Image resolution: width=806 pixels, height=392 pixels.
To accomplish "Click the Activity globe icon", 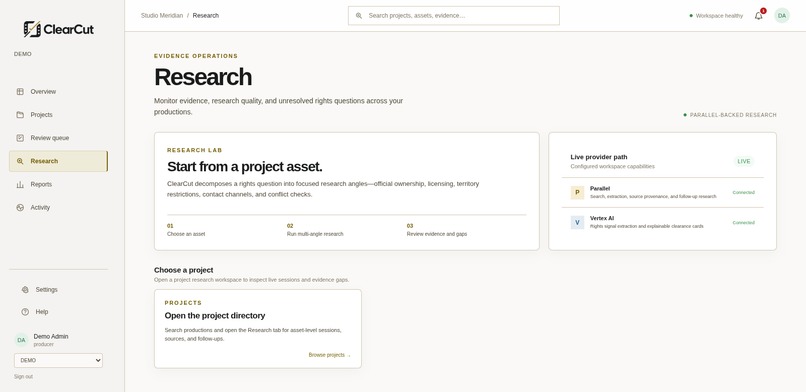I will pyautogui.click(x=20, y=208).
